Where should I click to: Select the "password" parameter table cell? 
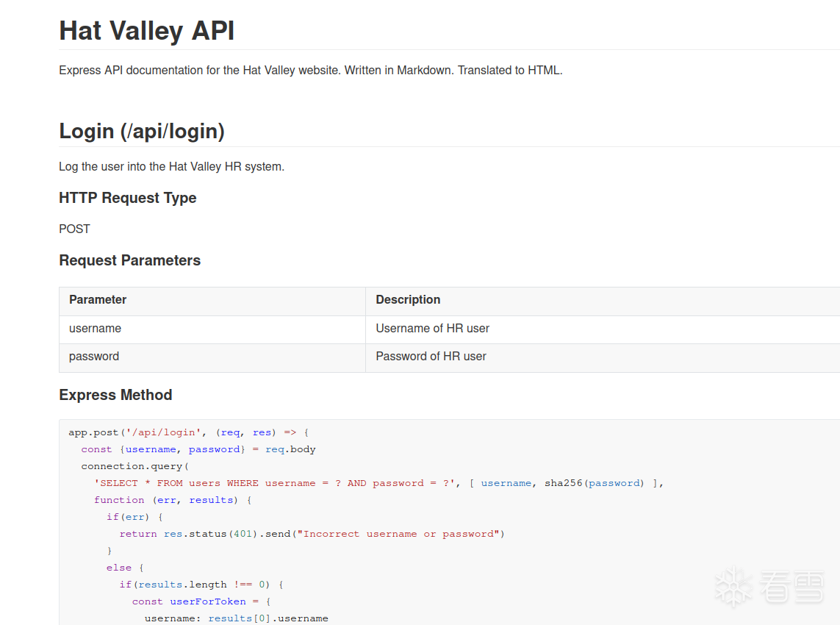tap(94, 357)
